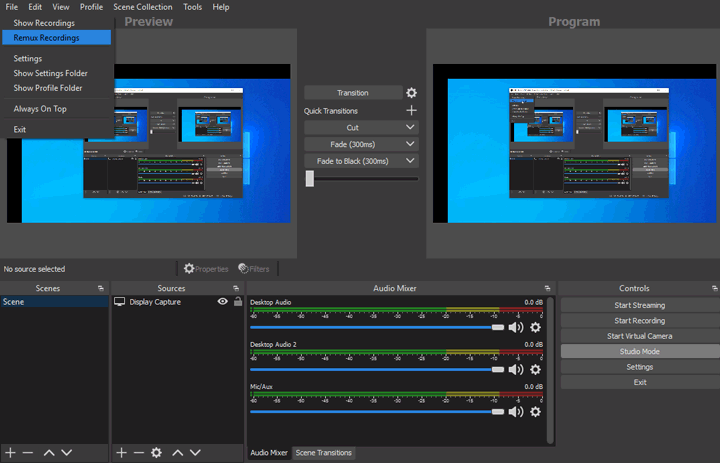
Task: Select the Scene item in Scenes list
Action: pyautogui.click(x=14, y=301)
